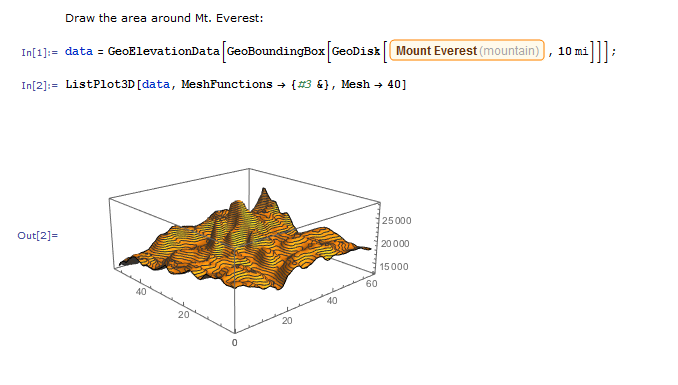Click the 10 mi quantity

pos(573,51)
